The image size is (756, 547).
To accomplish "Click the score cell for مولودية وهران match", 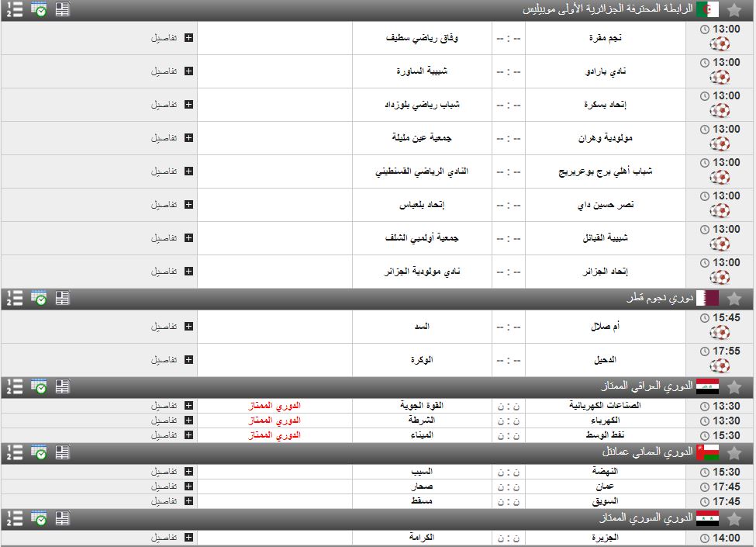I will [x=508, y=138].
